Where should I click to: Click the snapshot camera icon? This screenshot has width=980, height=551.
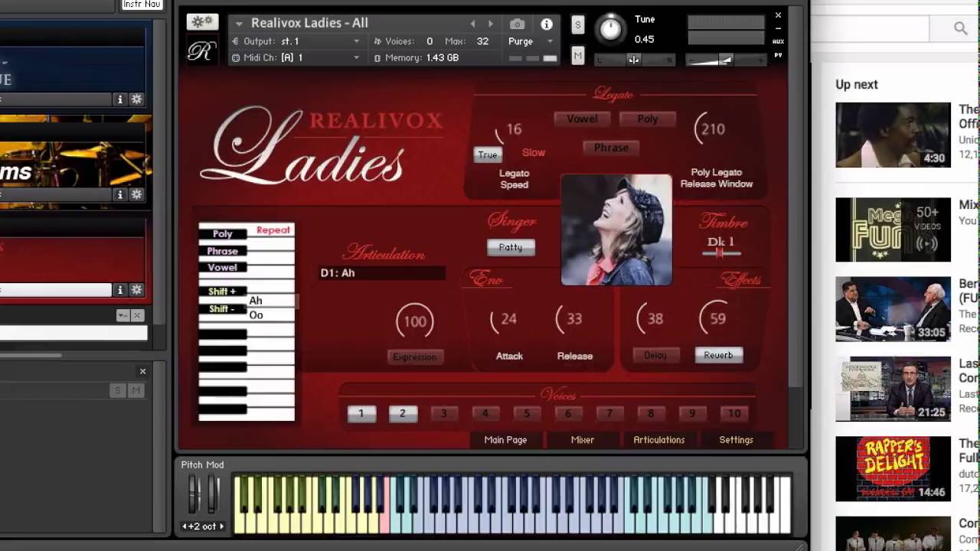tap(518, 24)
